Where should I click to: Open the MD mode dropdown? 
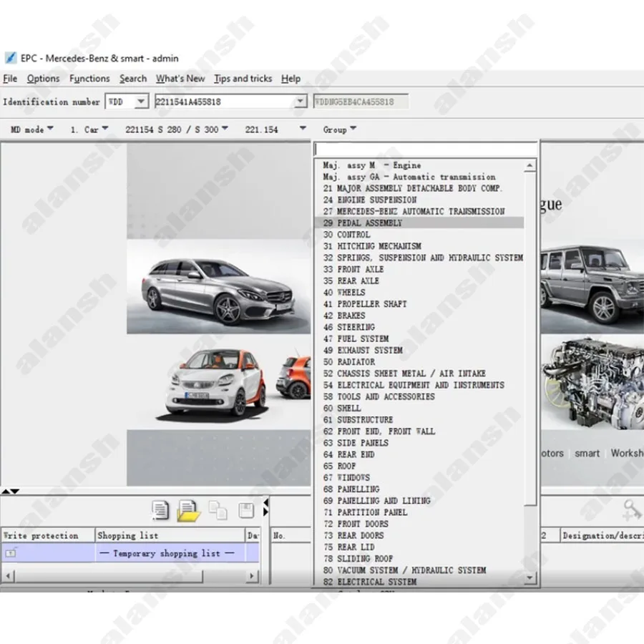coord(31,130)
